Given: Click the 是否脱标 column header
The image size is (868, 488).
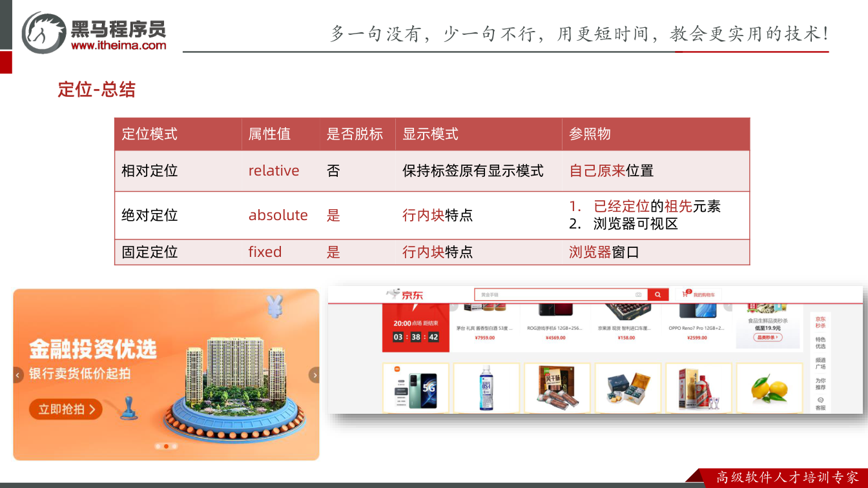Looking at the screenshot, I should point(355,134).
